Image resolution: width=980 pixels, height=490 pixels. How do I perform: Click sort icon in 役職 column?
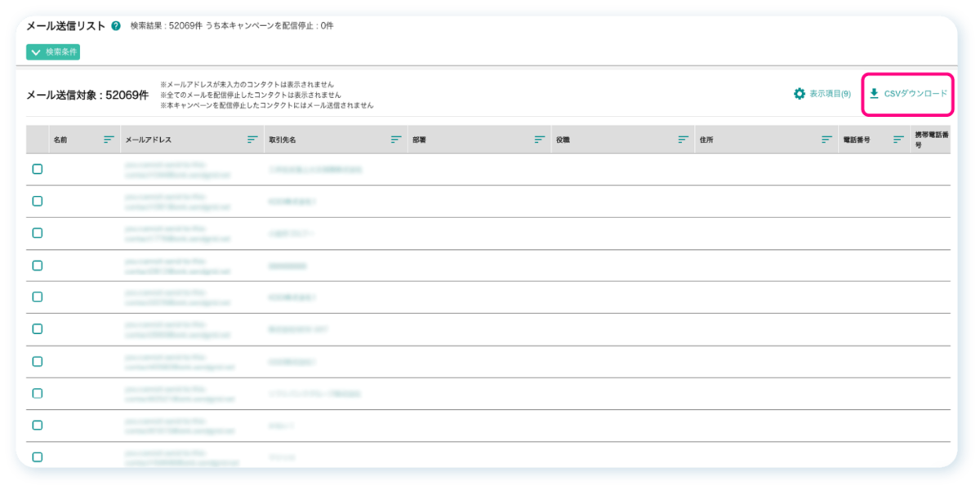tap(684, 140)
